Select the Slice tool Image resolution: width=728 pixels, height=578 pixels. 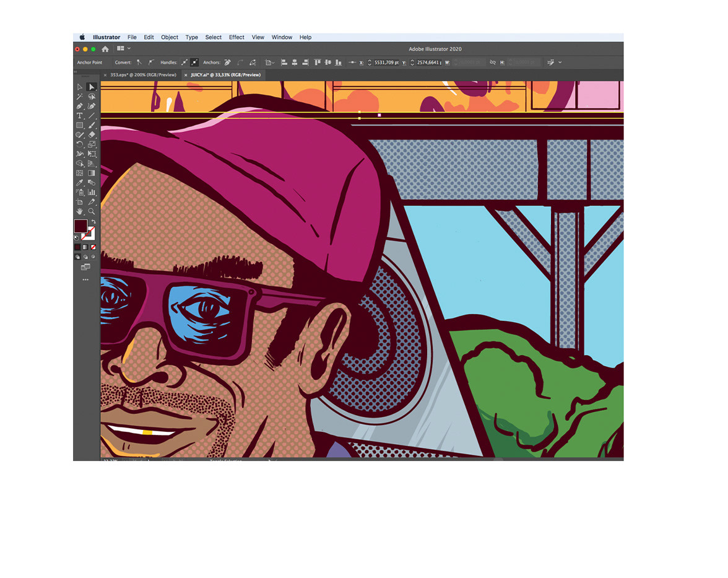pyautogui.click(x=92, y=202)
